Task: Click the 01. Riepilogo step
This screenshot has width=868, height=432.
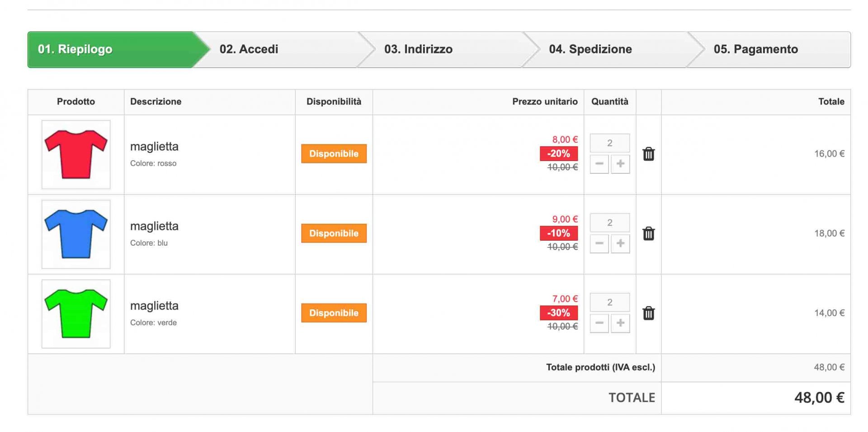Action: [75, 49]
